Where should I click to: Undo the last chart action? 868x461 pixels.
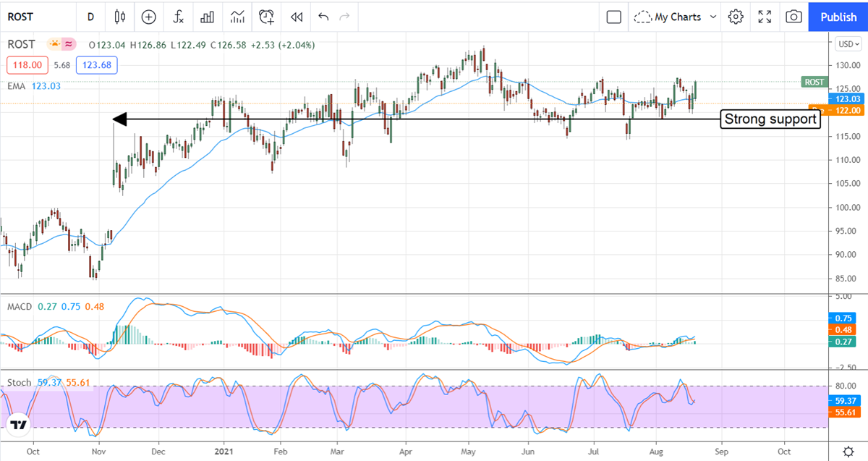point(323,17)
